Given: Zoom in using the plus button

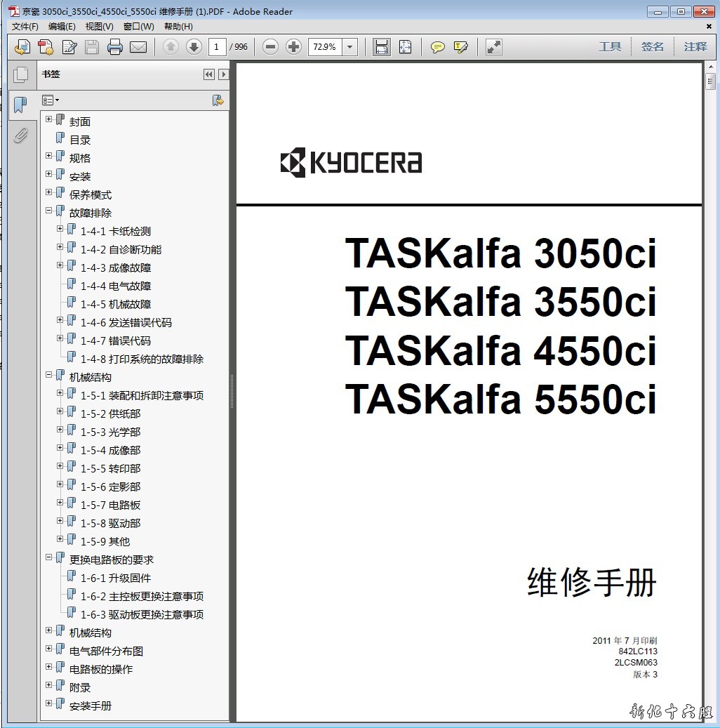Looking at the screenshot, I should pyautogui.click(x=294, y=47).
